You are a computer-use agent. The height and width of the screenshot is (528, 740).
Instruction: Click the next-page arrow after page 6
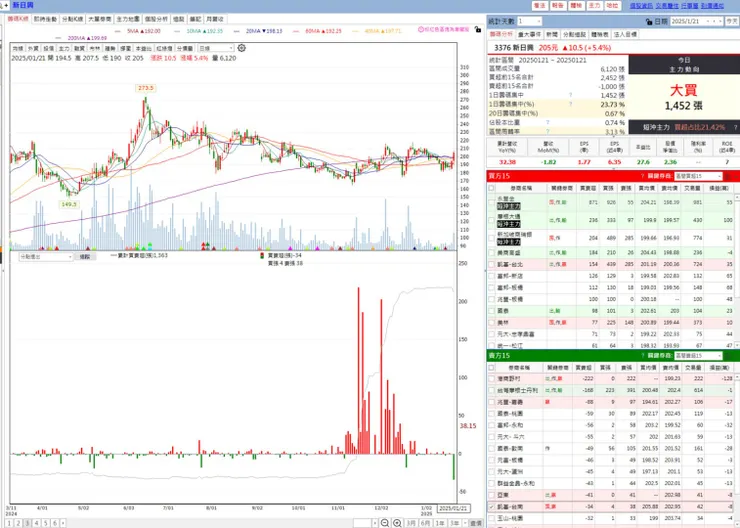pyautogui.click(x=63, y=523)
